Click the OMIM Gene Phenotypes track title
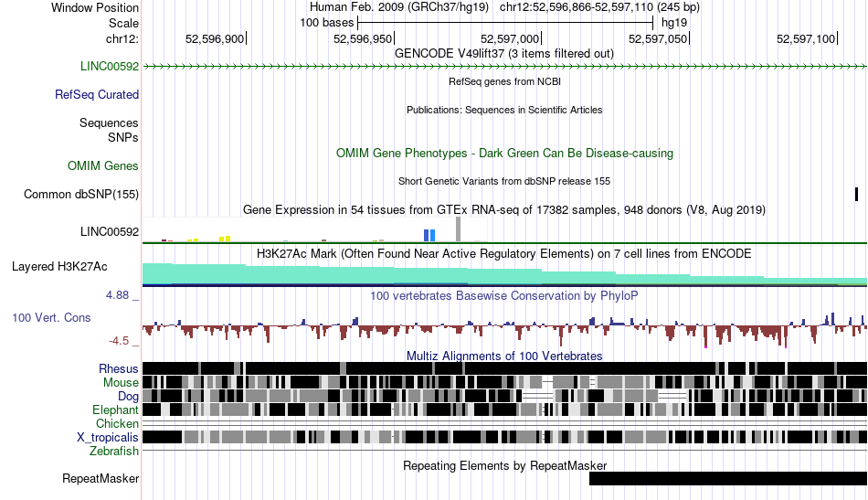The height and width of the screenshot is (500, 868). coord(504,154)
